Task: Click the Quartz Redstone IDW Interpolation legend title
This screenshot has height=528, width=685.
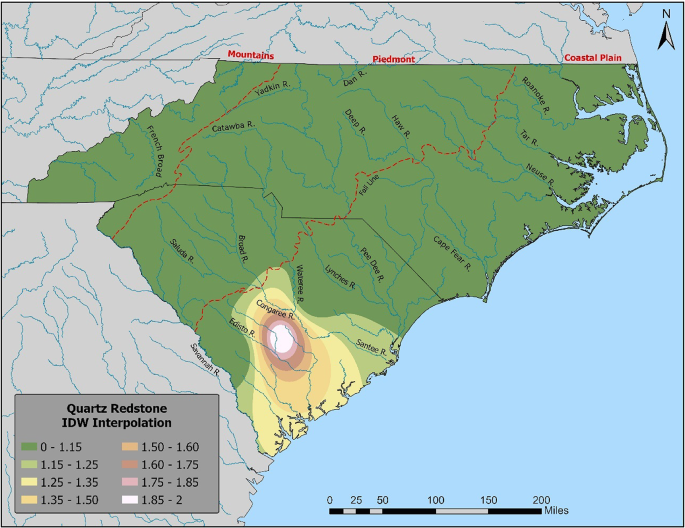Action: [115, 414]
